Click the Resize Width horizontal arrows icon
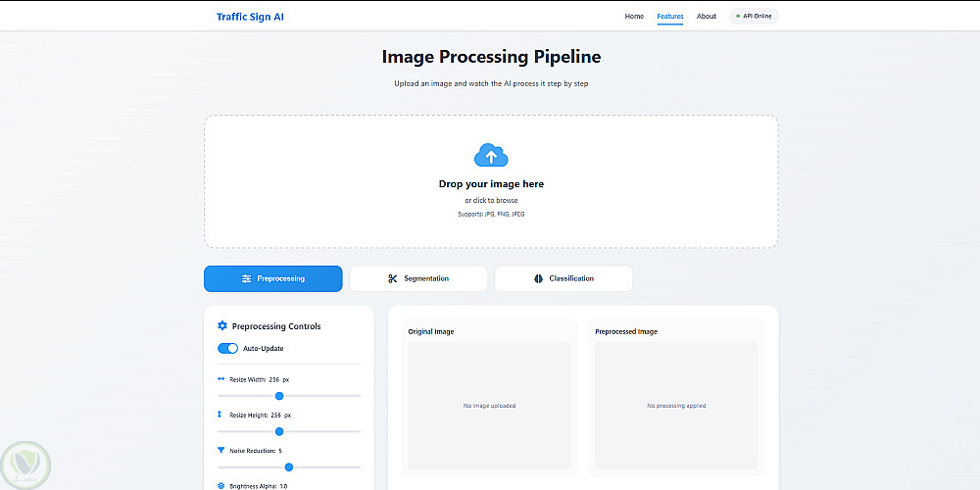This screenshot has height=490, width=980. 220,378
